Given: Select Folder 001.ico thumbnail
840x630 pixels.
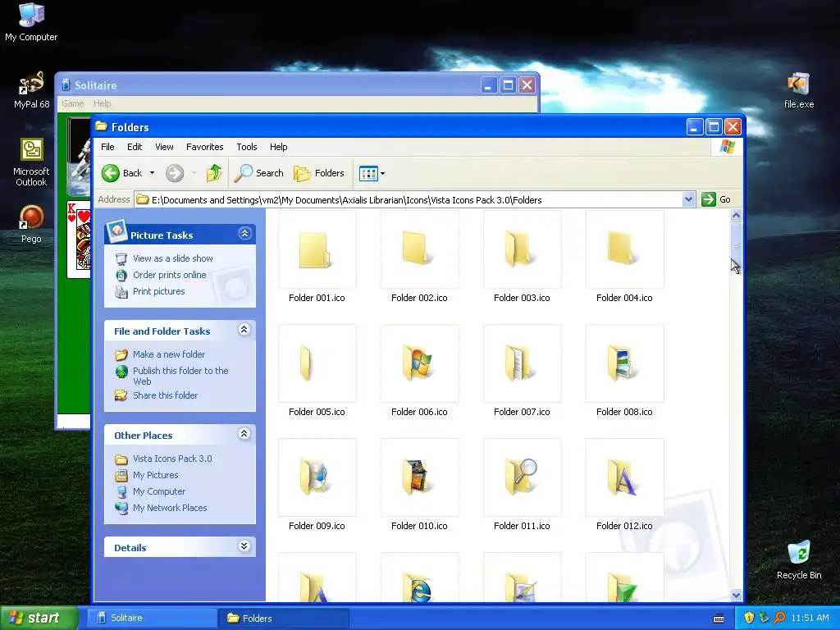Looking at the screenshot, I should point(317,249).
